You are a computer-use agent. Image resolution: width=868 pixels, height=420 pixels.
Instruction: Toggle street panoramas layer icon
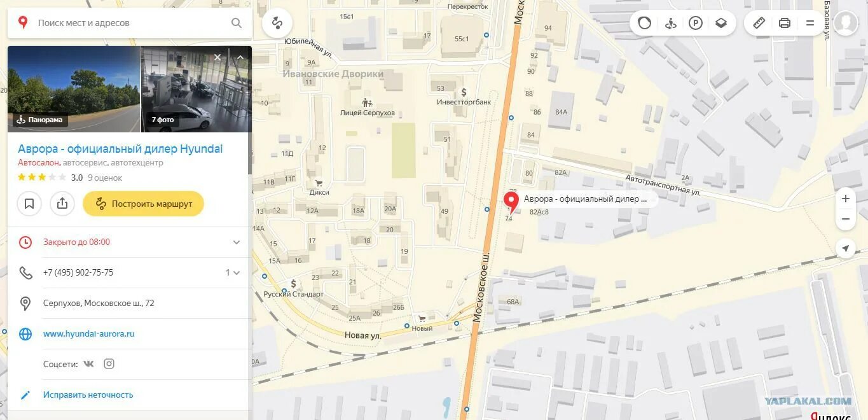670,23
